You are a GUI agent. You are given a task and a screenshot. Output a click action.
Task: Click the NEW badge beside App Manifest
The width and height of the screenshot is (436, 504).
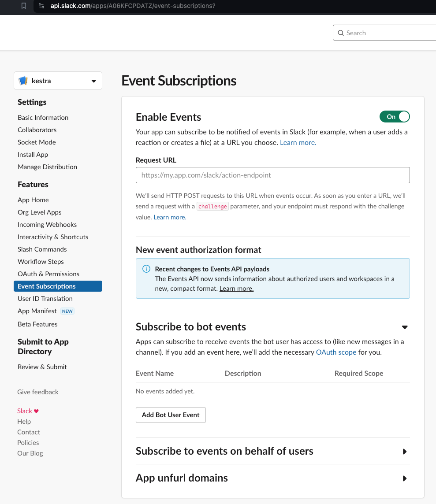(x=67, y=311)
